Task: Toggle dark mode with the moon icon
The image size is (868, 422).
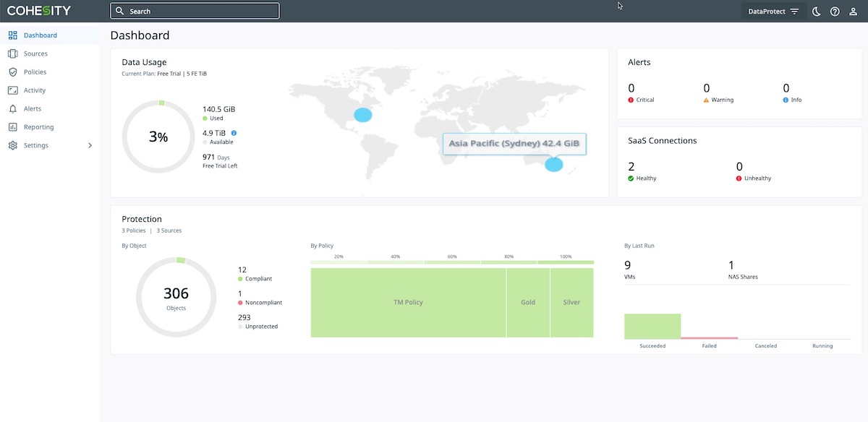Action: pyautogui.click(x=816, y=11)
